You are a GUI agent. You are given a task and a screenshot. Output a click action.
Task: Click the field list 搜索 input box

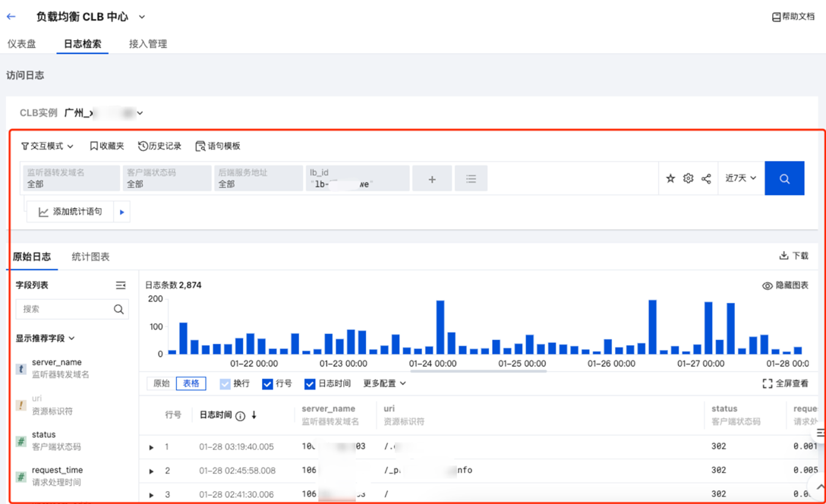[x=65, y=309]
